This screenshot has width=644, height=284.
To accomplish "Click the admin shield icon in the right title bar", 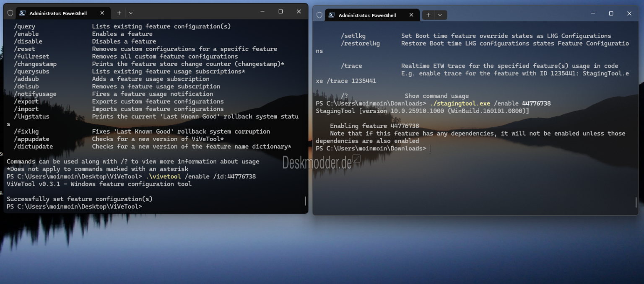I will pyautogui.click(x=319, y=15).
